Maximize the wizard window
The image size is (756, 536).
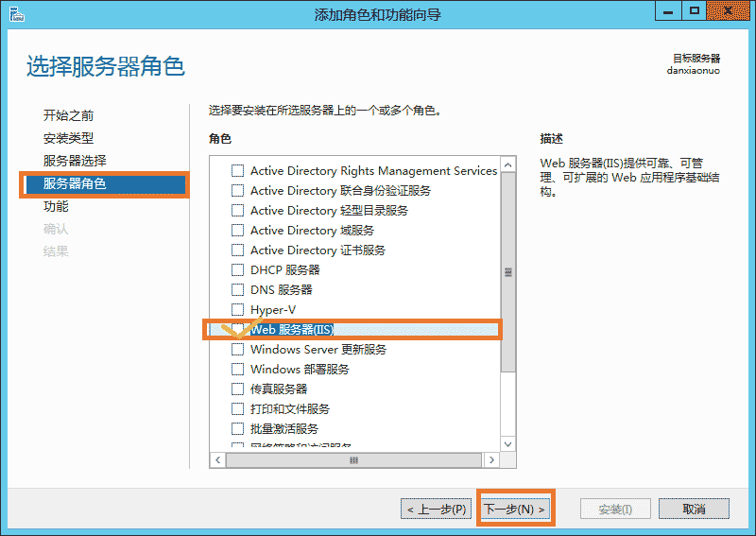point(695,11)
